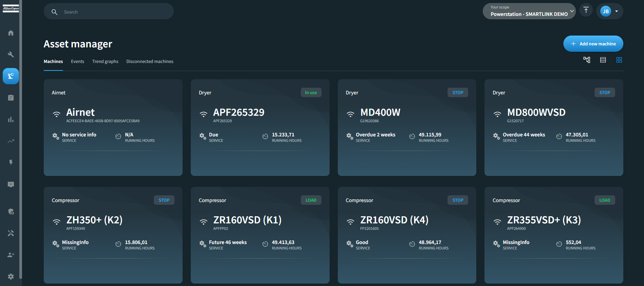The height and width of the screenshot is (286, 644).
Task: Open the Disconnected machines tab
Action: (x=150, y=61)
